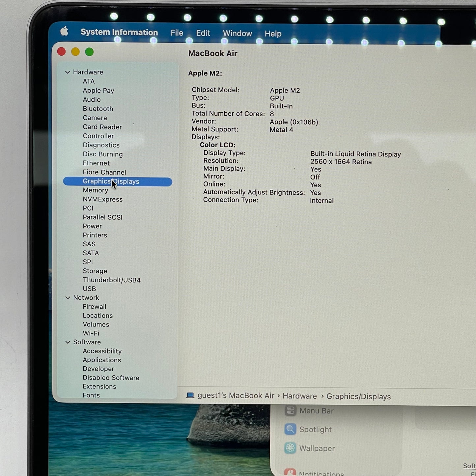This screenshot has height=476, width=476.
Task: Open the Edit menu
Action: click(203, 33)
